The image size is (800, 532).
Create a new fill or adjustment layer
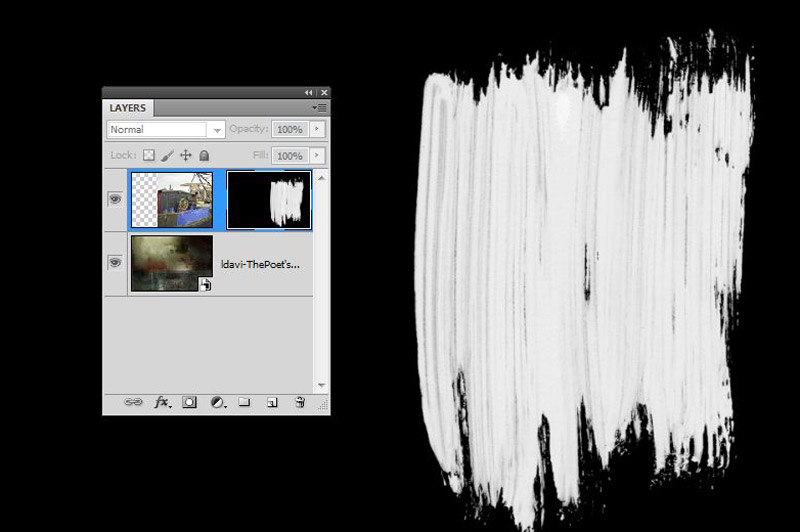(x=218, y=403)
